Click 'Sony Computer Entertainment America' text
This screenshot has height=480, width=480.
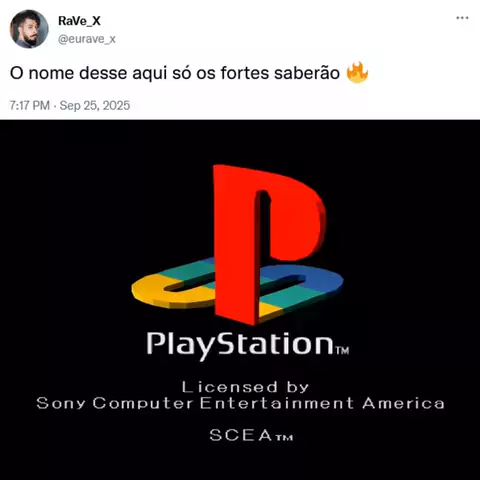pos(240,403)
